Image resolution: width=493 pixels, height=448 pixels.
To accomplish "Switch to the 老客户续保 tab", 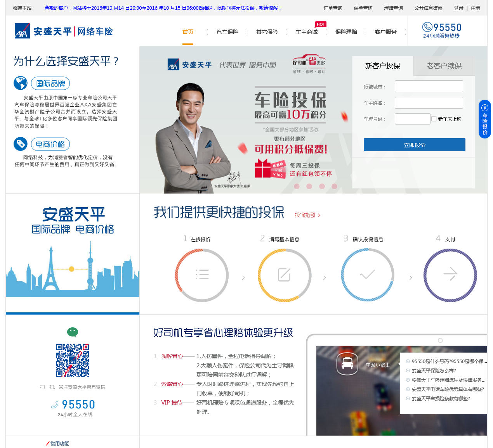I will click(x=444, y=66).
